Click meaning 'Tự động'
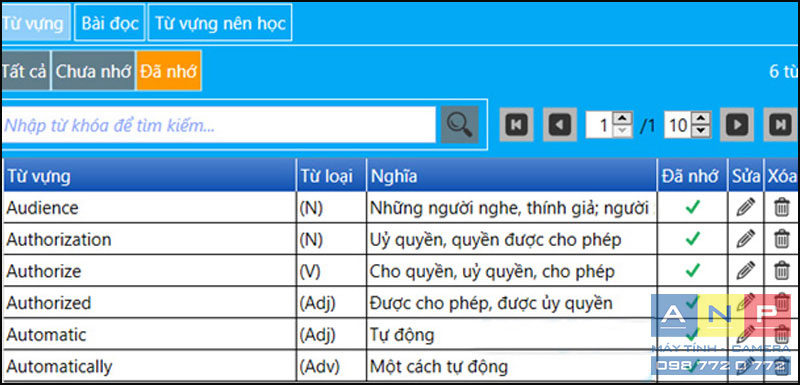 click(x=402, y=335)
